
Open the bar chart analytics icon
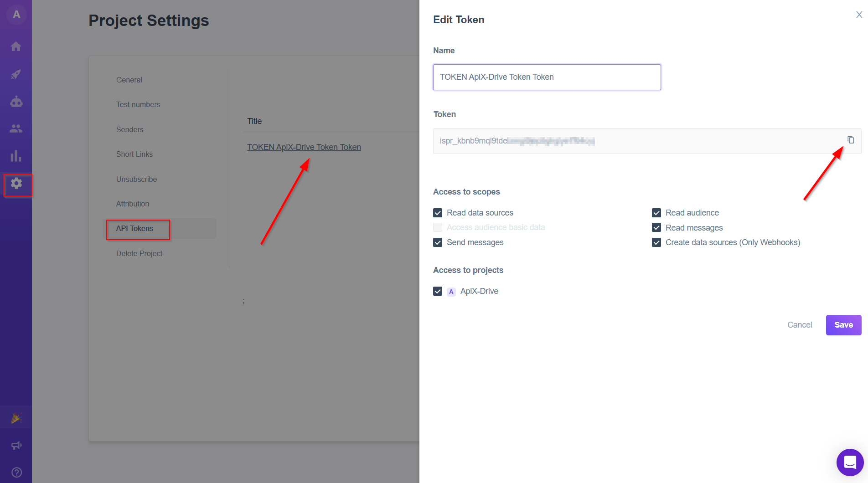(x=16, y=156)
